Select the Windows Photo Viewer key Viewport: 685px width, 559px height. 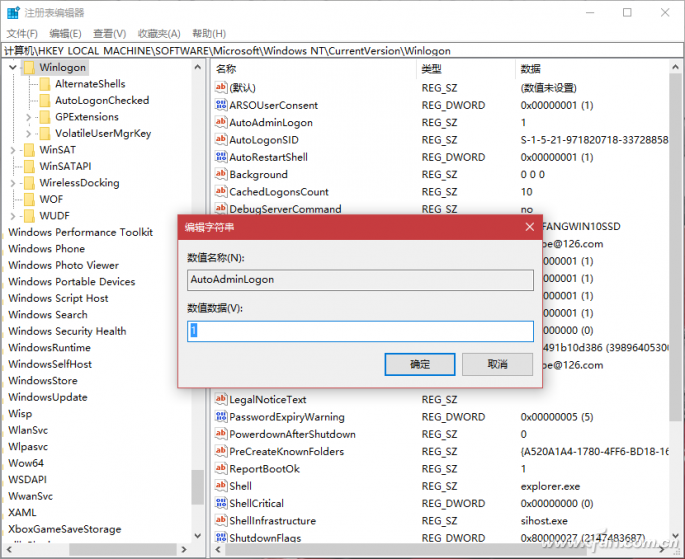[63, 265]
